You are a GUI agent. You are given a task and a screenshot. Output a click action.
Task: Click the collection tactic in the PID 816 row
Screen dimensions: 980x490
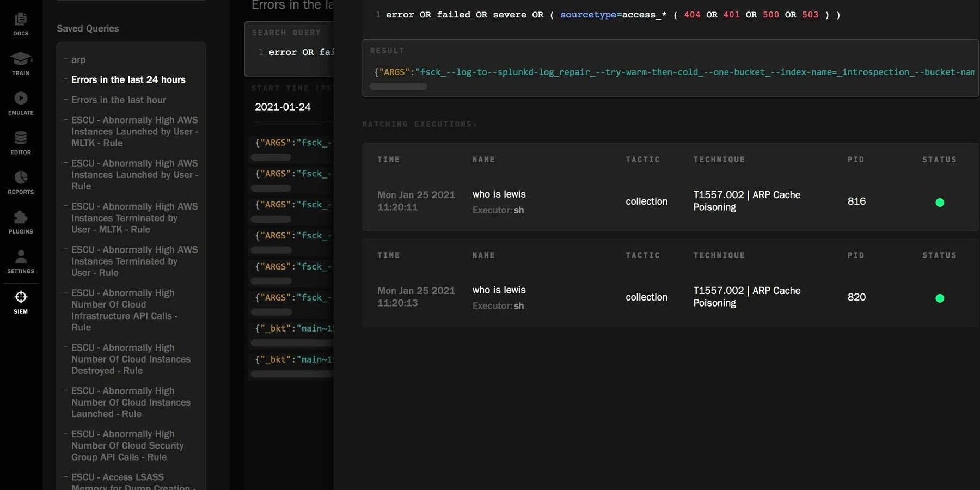point(646,201)
